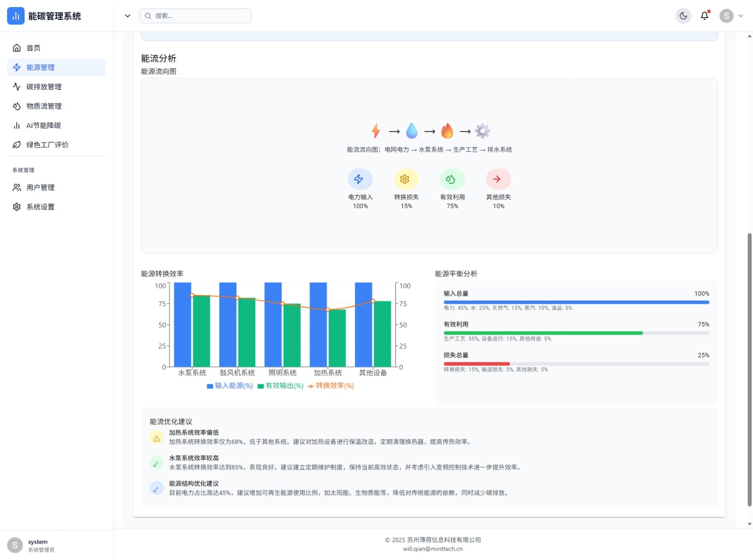Open 首页 from the sidebar
The width and height of the screenshot is (753, 560).
[x=33, y=48]
